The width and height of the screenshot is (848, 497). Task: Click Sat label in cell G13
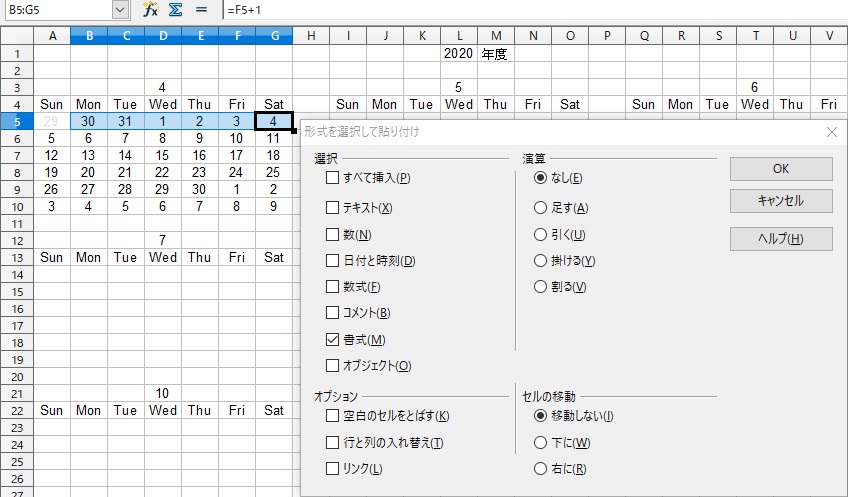[274, 257]
